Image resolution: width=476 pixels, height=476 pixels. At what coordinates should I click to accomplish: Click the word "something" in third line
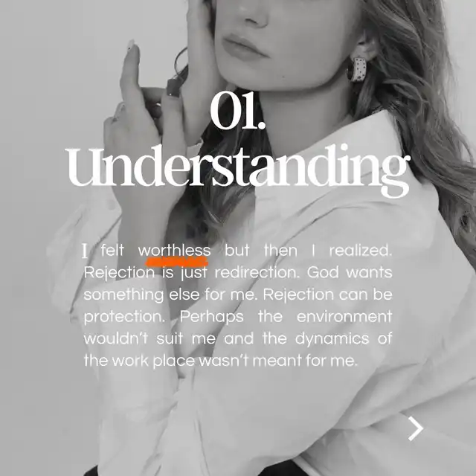tap(123, 295)
